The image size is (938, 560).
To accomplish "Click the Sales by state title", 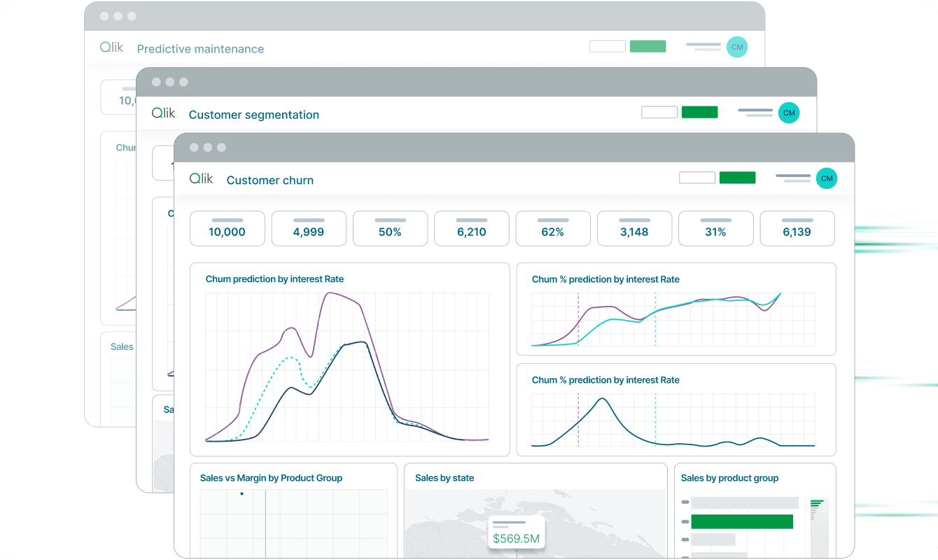I will pyautogui.click(x=444, y=478).
